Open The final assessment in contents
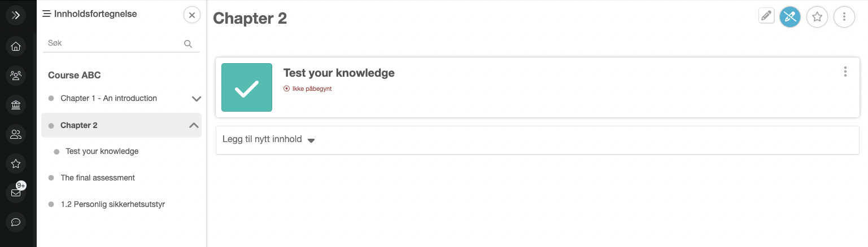The image size is (868, 247). tap(98, 178)
